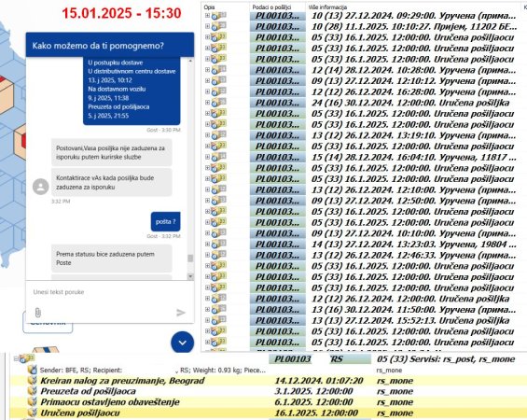The height and width of the screenshot is (420, 527).
Task: Click the Opis column header
Action: pyautogui.click(x=209, y=7)
